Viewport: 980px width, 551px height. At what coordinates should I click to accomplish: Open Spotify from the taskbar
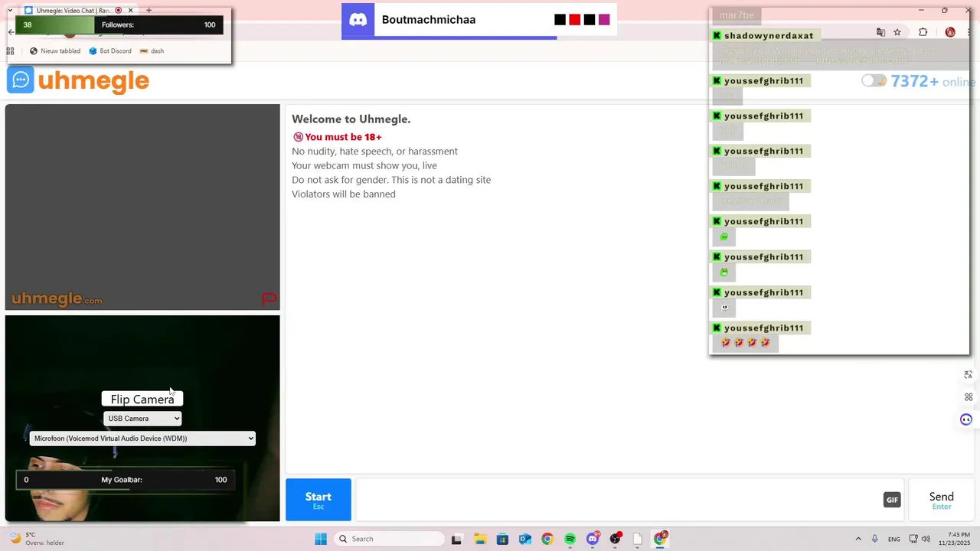[x=570, y=539]
